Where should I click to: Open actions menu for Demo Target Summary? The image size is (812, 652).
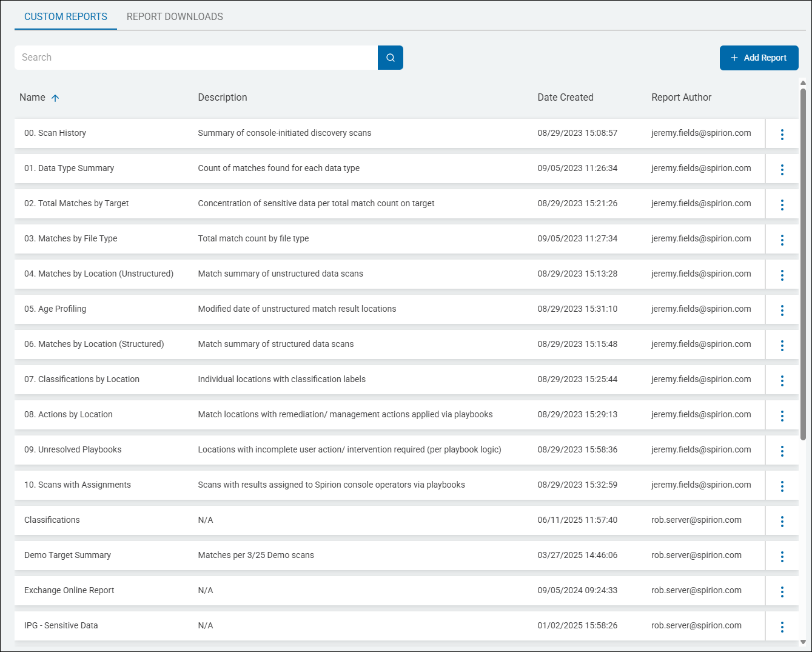(x=782, y=555)
